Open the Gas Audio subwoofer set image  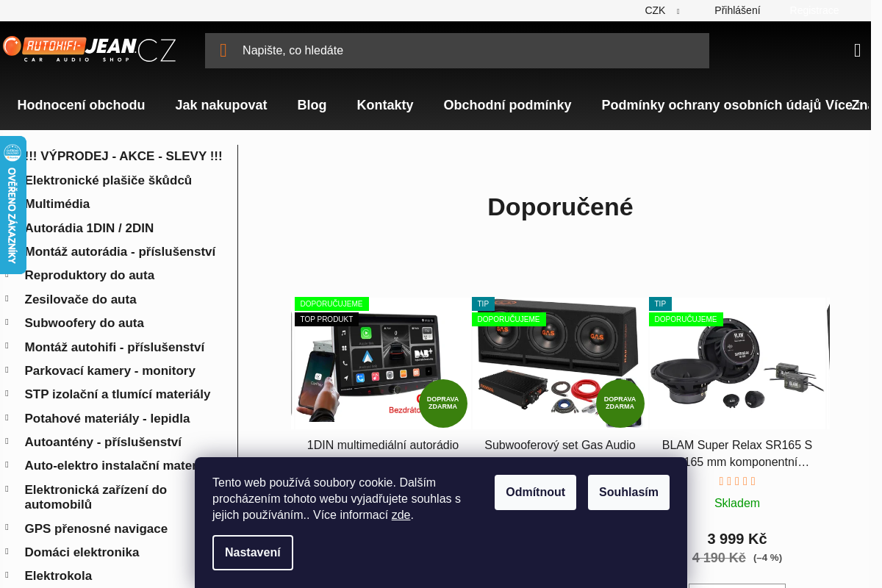click(559, 364)
